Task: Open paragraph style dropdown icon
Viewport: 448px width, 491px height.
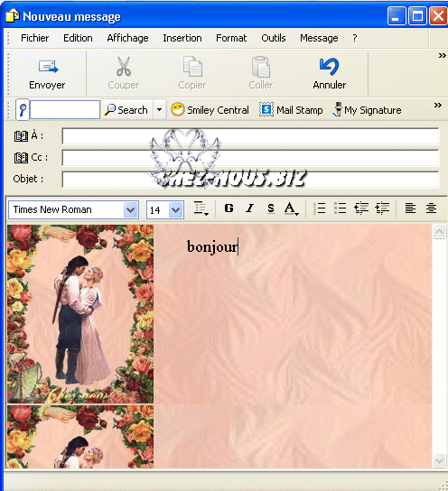Action: click(201, 208)
